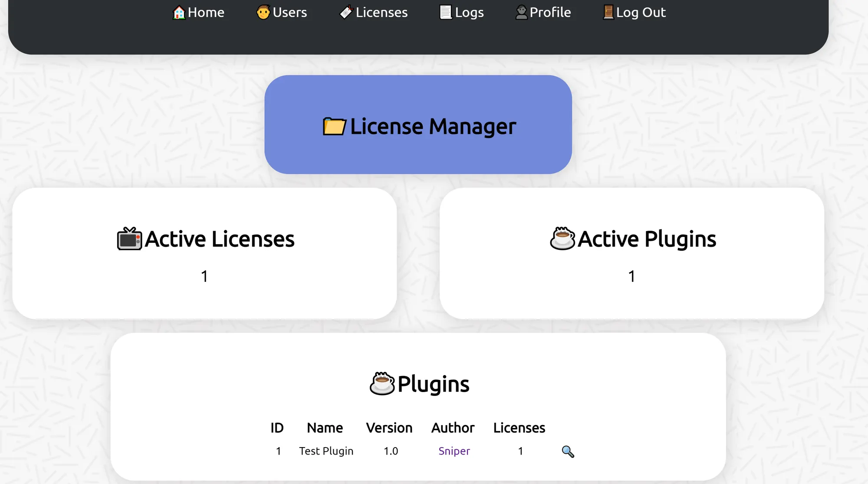Click the page icon beside Logs
868x484 pixels.
[446, 12]
